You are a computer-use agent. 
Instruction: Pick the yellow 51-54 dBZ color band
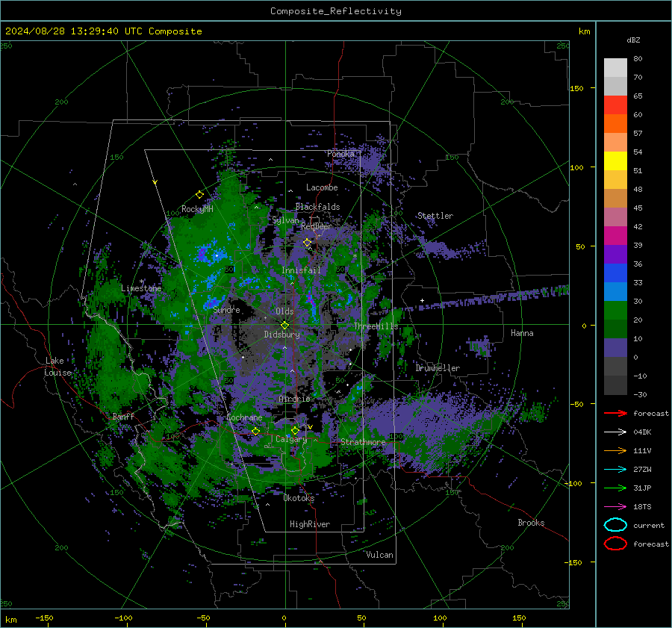615,161
